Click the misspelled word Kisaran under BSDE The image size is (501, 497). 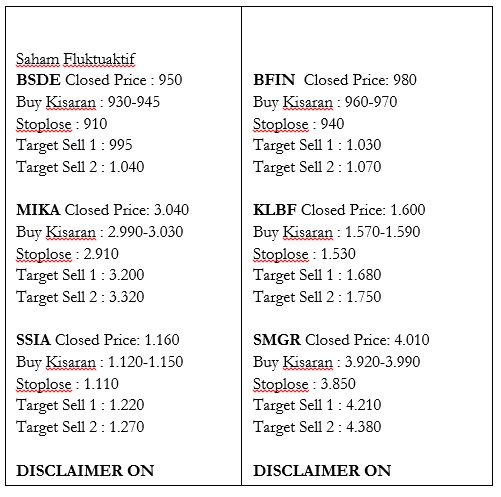point(71,102)
